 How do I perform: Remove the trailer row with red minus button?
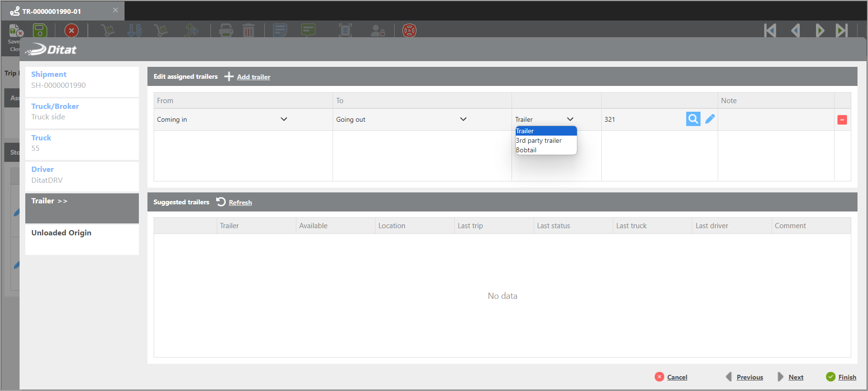point(842,120)
